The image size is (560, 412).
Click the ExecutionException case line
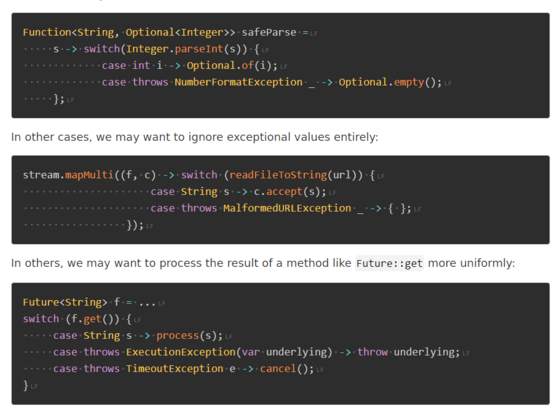coord(256,352)
